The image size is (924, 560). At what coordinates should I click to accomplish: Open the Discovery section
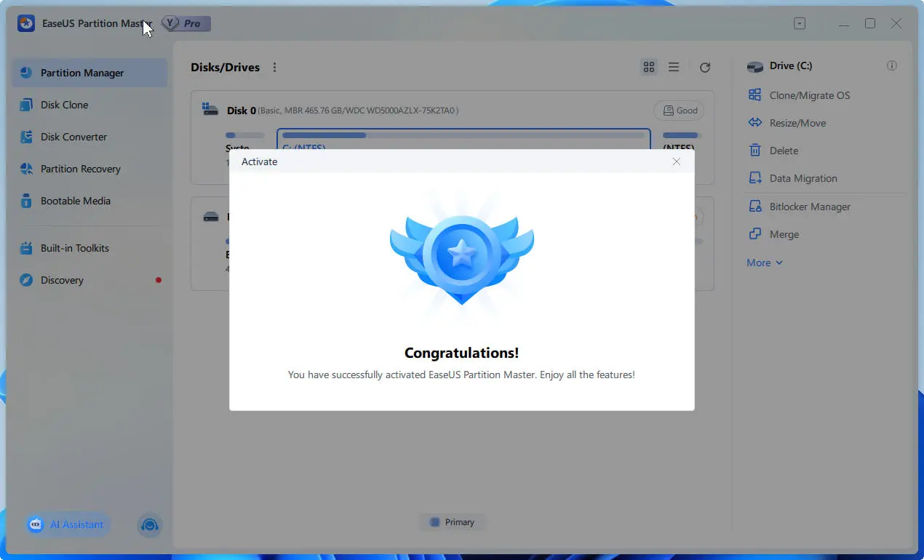click(89, 280)
